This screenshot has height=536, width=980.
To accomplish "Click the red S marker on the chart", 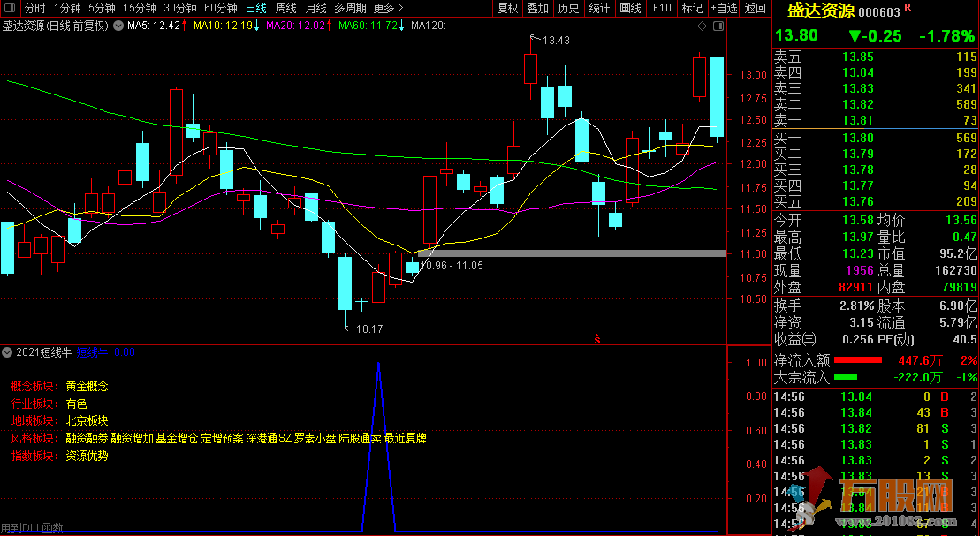I will (597, 339).
